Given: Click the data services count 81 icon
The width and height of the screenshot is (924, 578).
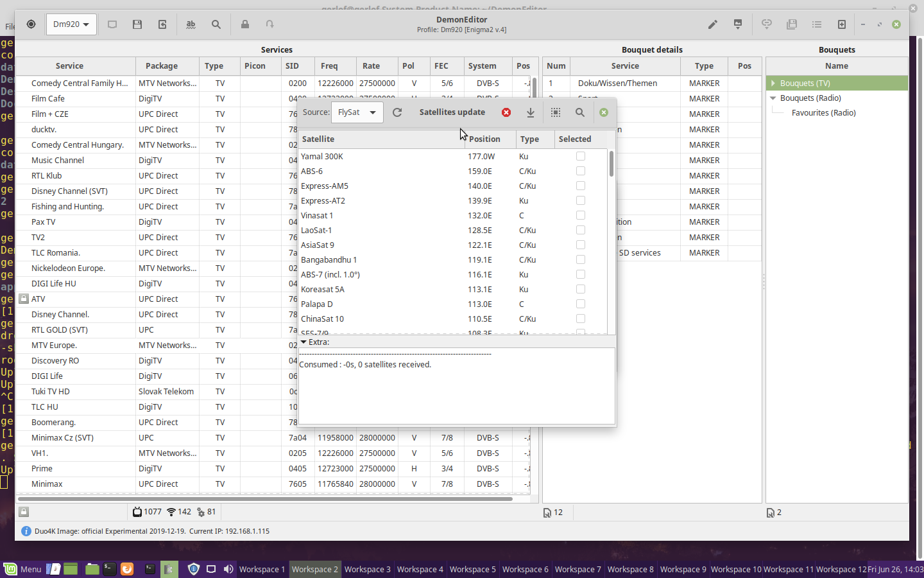Looking at the screenshot, I should tap(201, 512).
